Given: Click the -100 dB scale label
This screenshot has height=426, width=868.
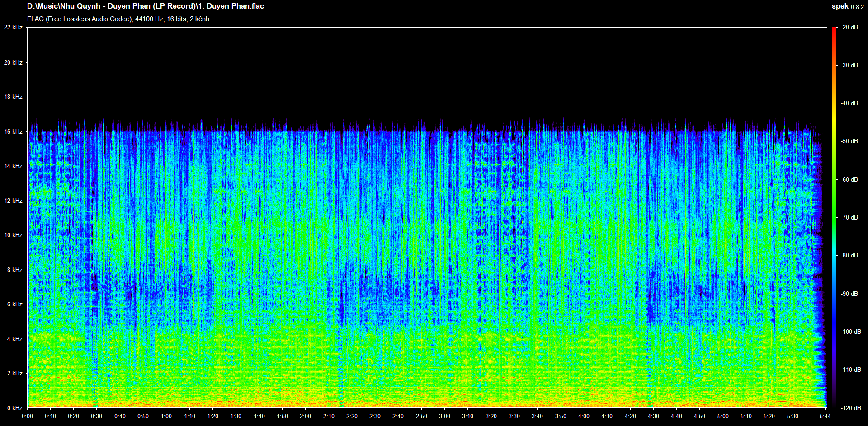Looking at the screenshot, I should pyautogui.click(x=850, y=332).
